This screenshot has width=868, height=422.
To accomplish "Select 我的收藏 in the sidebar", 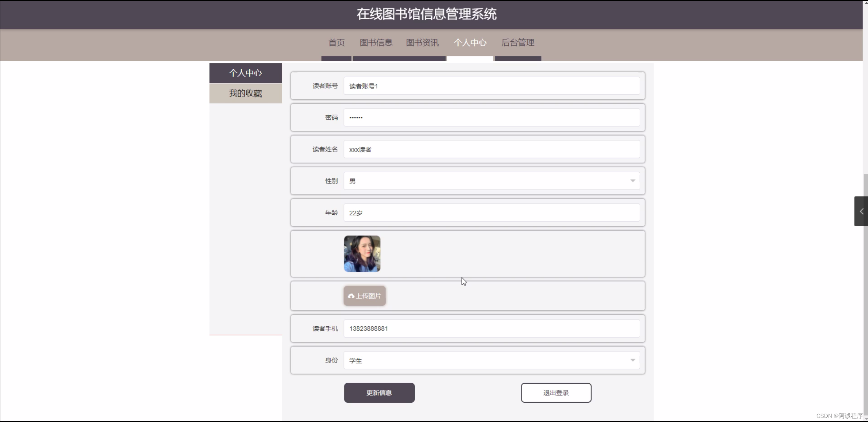I will [x=245, y=93].
